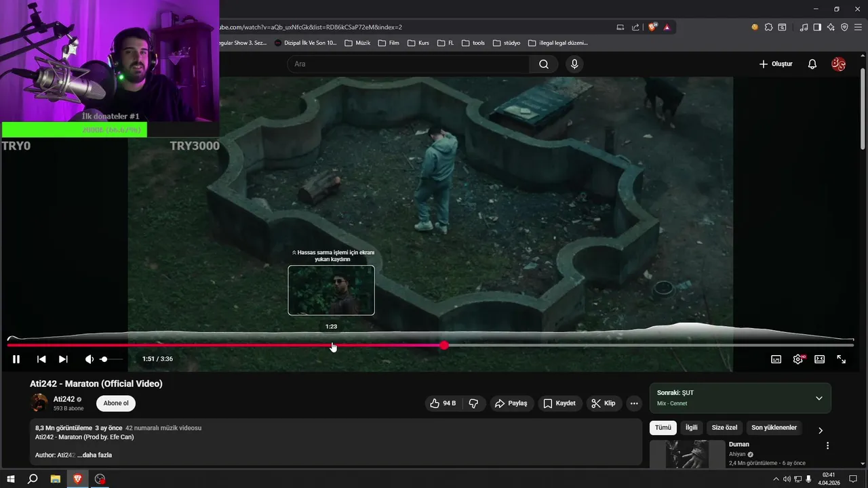The height and width of the screenshot is (488, 868).
Task: Create a clip with Klip button
Action: pyautogui.click(x=604, y=403)
